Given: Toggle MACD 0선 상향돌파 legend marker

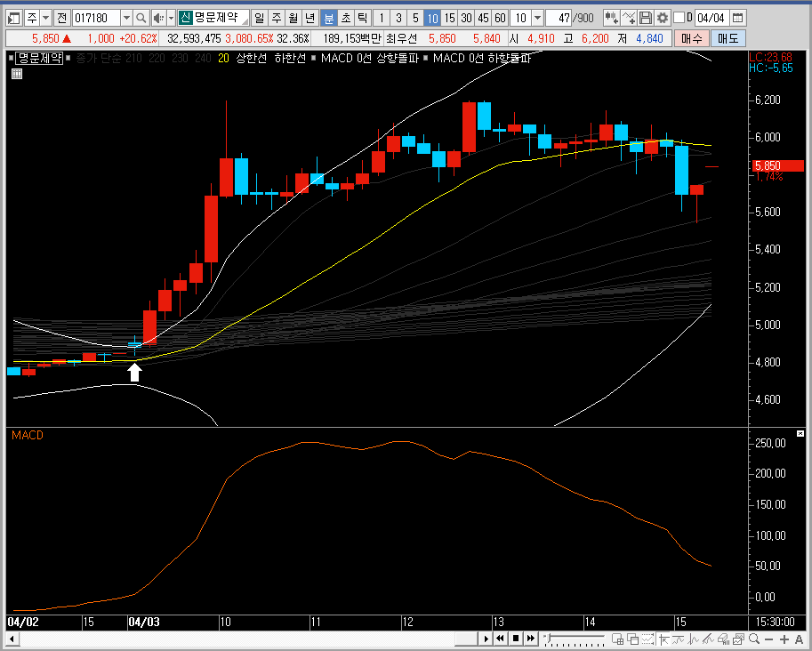Looking at the screenshot, I should click(x=314, y=58).
